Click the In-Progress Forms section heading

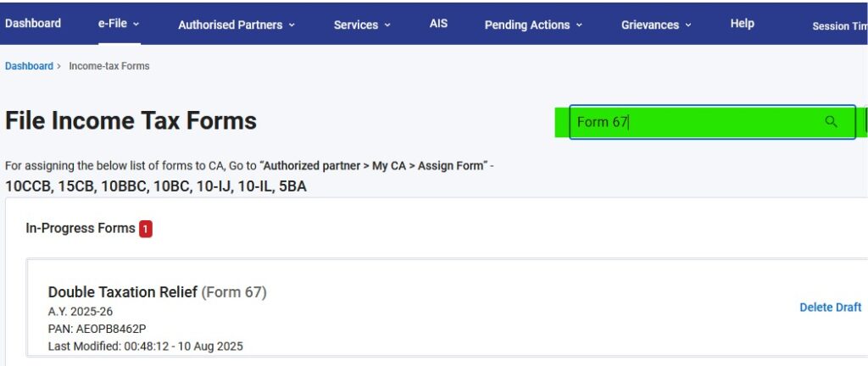[81, 229]
